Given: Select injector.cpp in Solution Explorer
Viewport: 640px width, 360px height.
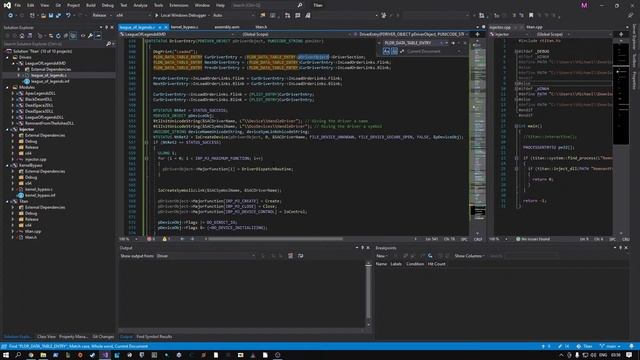Looking at the screenshot, I should (36, 159).
